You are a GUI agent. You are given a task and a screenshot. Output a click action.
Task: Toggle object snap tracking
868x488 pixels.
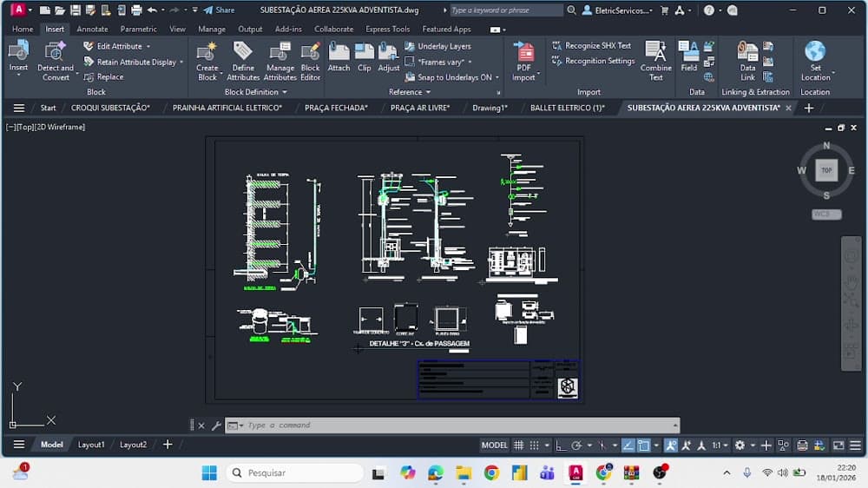point(628,445)
